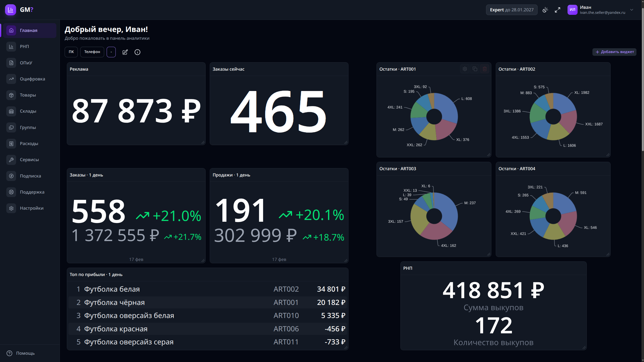Image resolution: width=644 pixels, height=362 pixels.
Task: Select the Телефон layout preset
Action: coord(92,52)
